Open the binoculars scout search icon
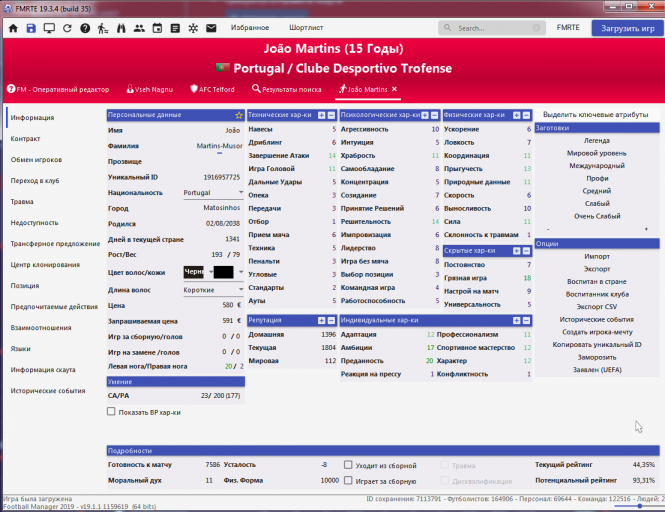The height and width of the screenshot is (512, 665). click(x=121, y=28)
